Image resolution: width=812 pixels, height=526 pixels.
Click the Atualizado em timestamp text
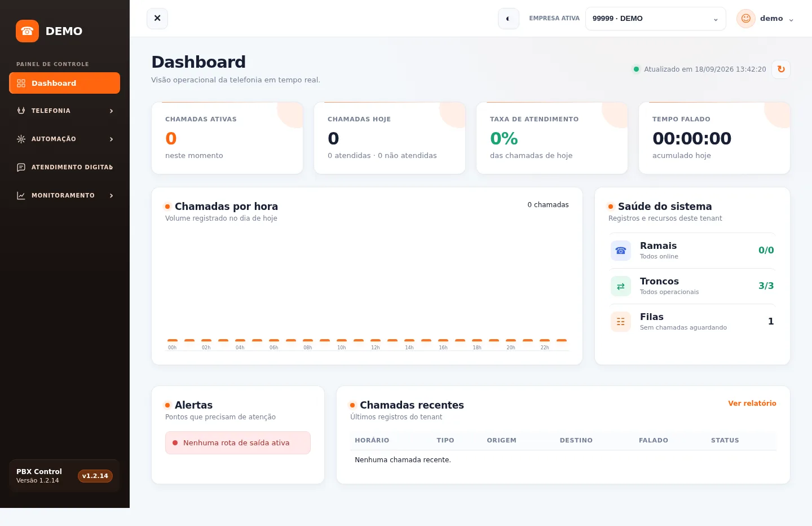click(705, 69)
